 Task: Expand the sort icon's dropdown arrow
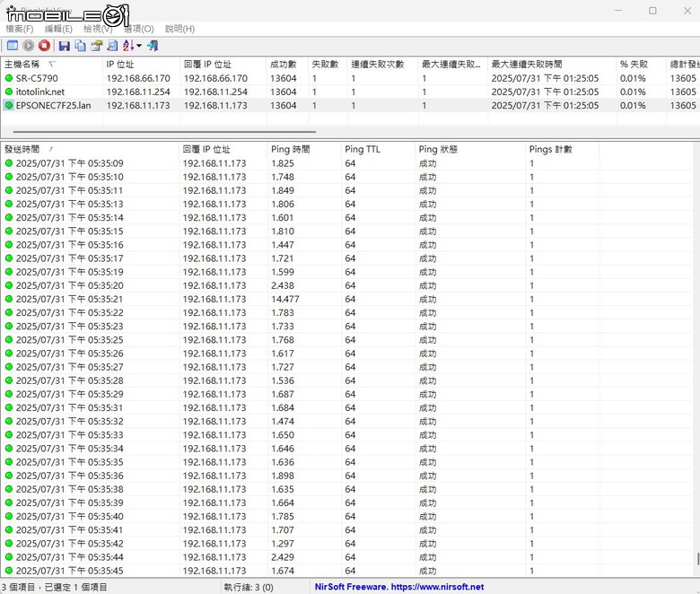[x=139, y=46]
